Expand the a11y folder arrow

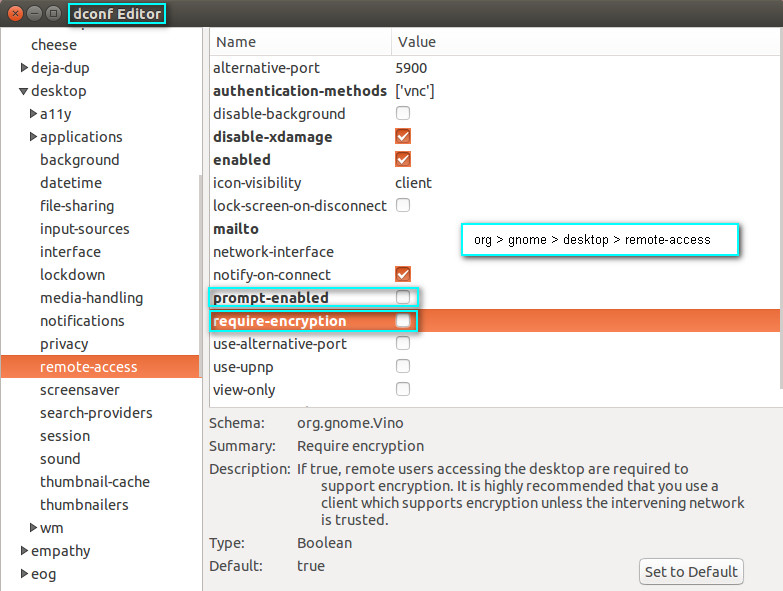coord(34,114)
